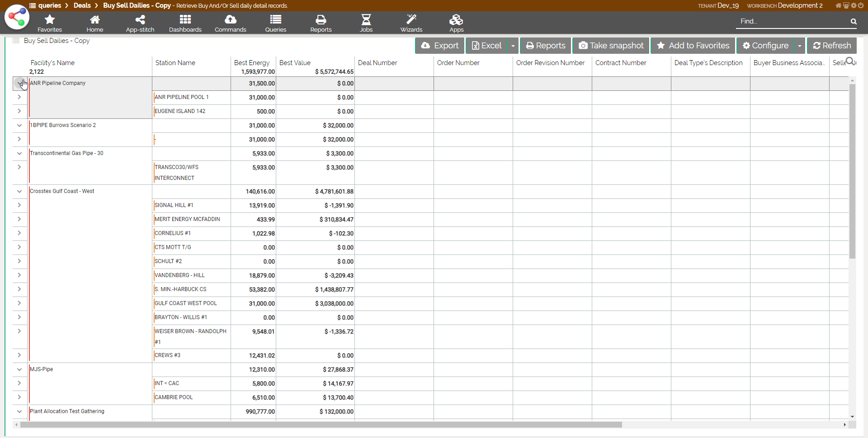Open the Excel export dropdown arrow
This screenshot has height=438, width=868.
(513, 46)
